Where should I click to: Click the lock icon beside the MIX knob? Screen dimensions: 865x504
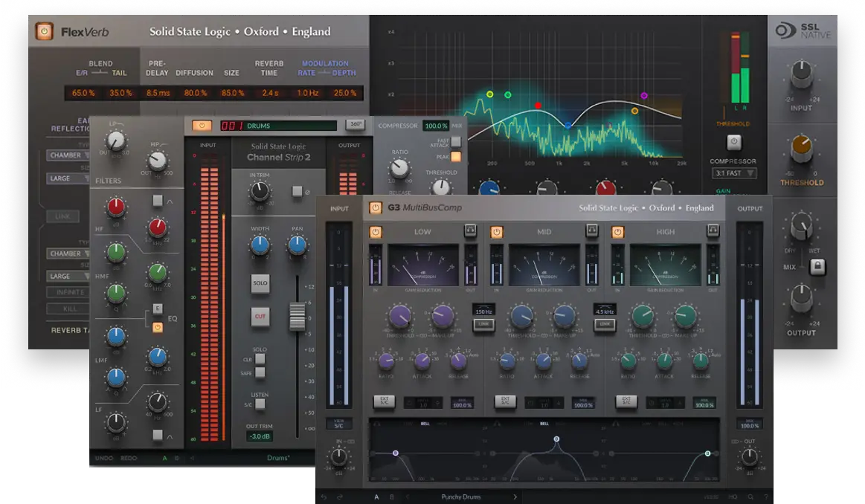tap(817, 265)
